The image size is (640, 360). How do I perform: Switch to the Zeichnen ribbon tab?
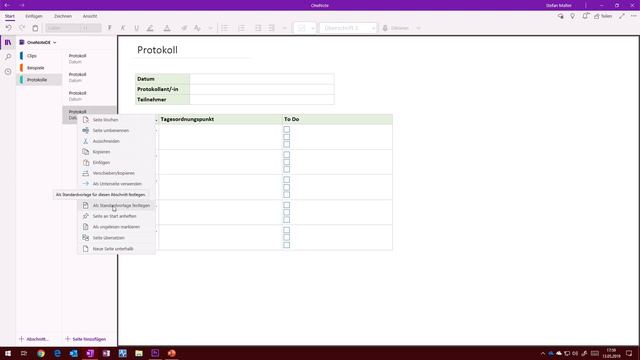[x=63, y=16]
